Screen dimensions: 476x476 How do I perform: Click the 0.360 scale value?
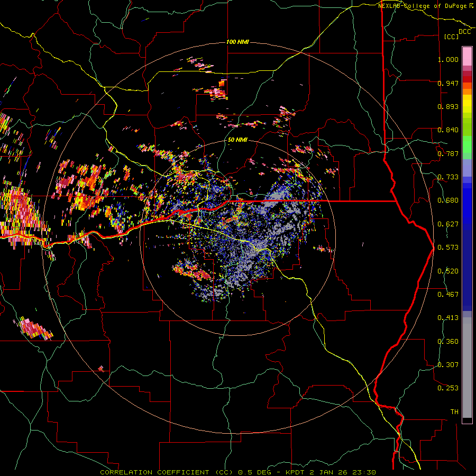pos(448,342)
